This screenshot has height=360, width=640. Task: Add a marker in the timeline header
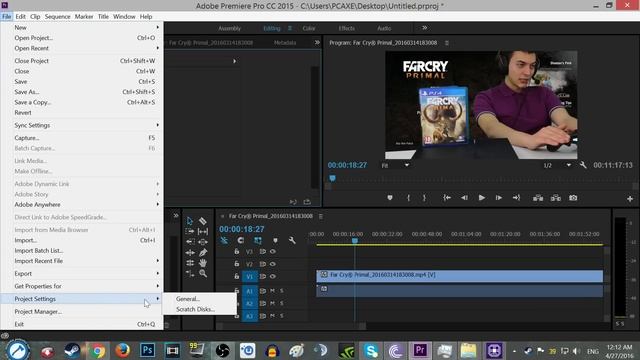275,240
